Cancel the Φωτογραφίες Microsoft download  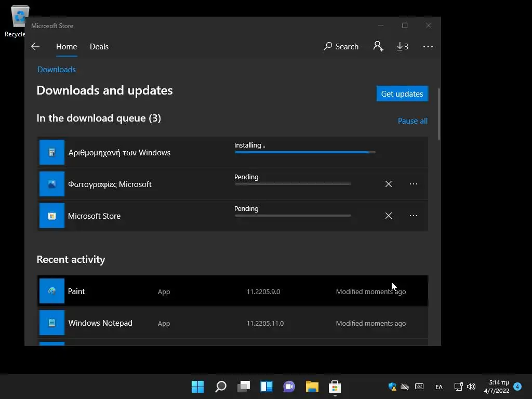[x=389, y=184]
